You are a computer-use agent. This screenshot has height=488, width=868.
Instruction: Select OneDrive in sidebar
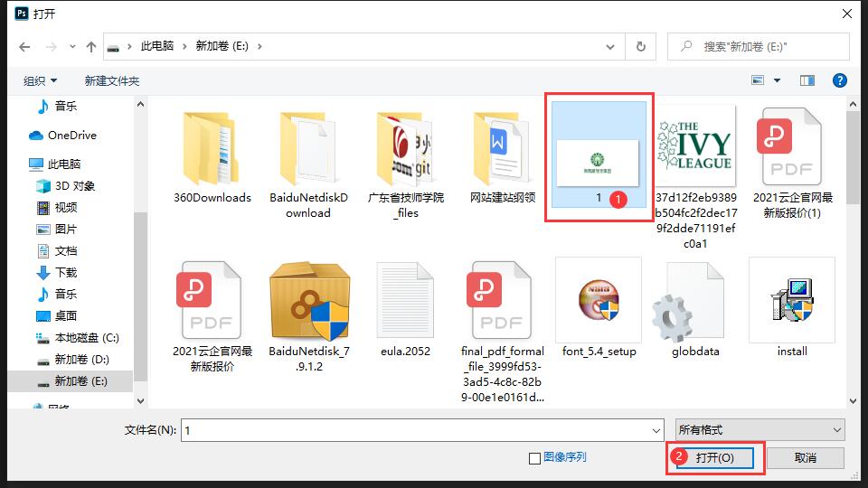click(x=62, y=135)
